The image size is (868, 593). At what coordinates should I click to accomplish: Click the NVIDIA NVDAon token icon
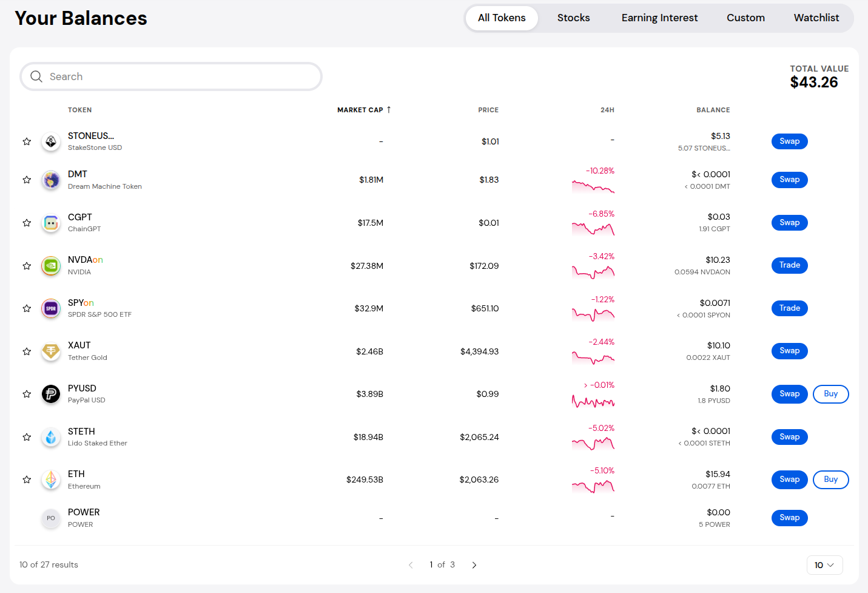[x=51, y=265]
